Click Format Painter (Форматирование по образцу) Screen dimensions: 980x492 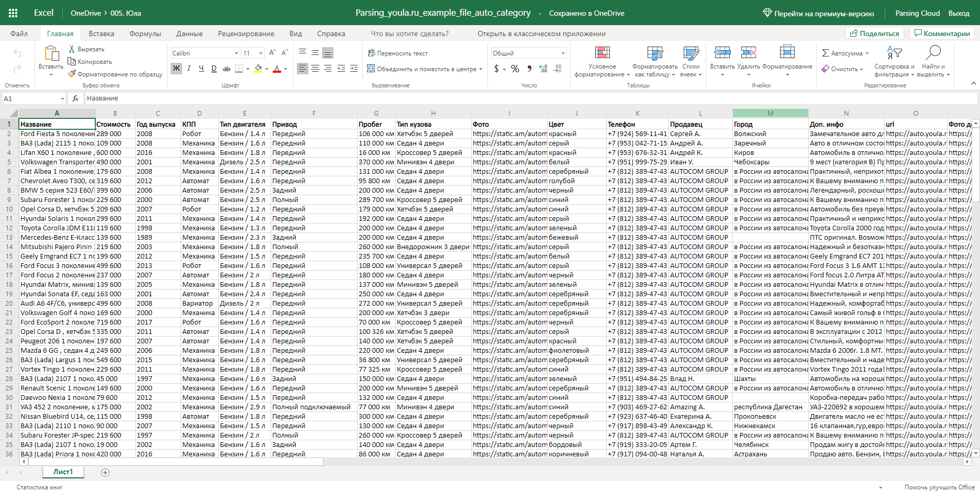coord(115,74)
